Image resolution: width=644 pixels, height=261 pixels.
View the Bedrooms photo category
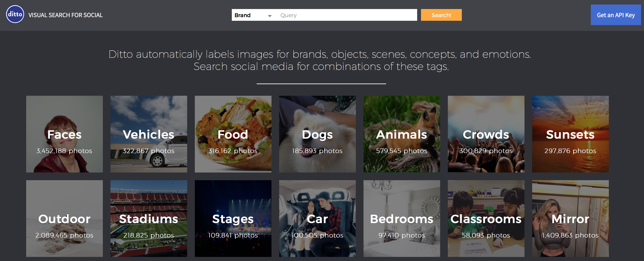click(402, 219)
